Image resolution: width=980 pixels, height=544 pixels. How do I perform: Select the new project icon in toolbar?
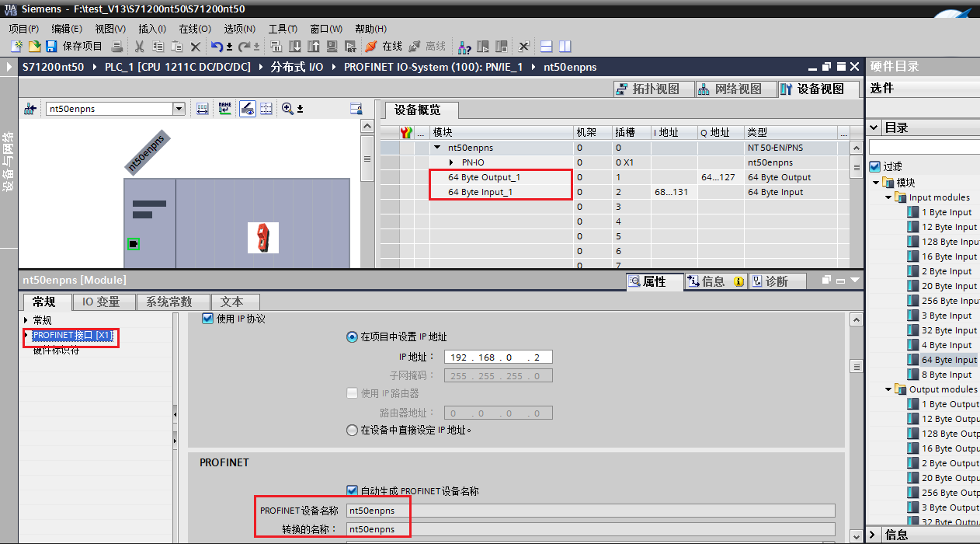(x=16, y=46)
